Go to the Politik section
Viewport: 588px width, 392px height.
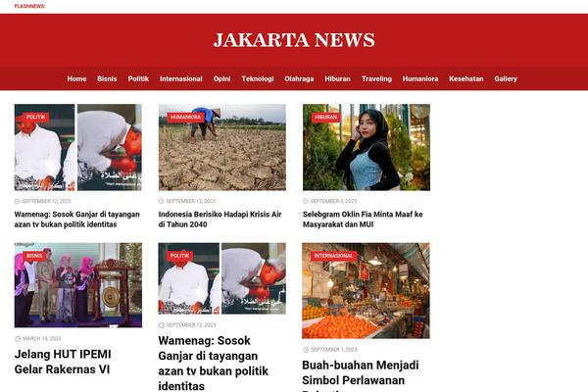(138, 78)
